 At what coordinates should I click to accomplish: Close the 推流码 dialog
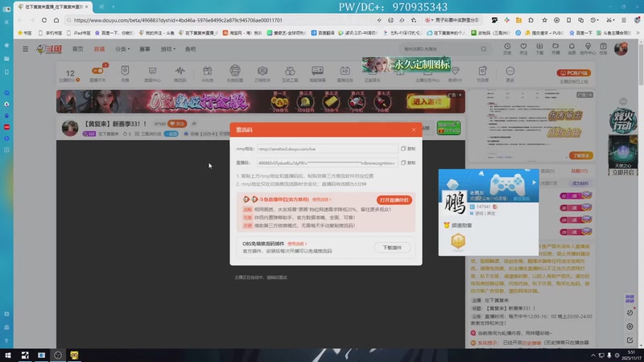click(414, 130)
